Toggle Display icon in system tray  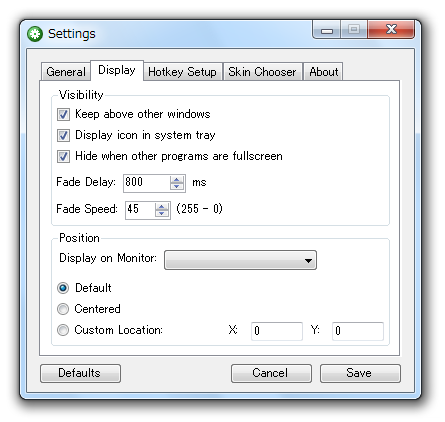click(63, 135)
